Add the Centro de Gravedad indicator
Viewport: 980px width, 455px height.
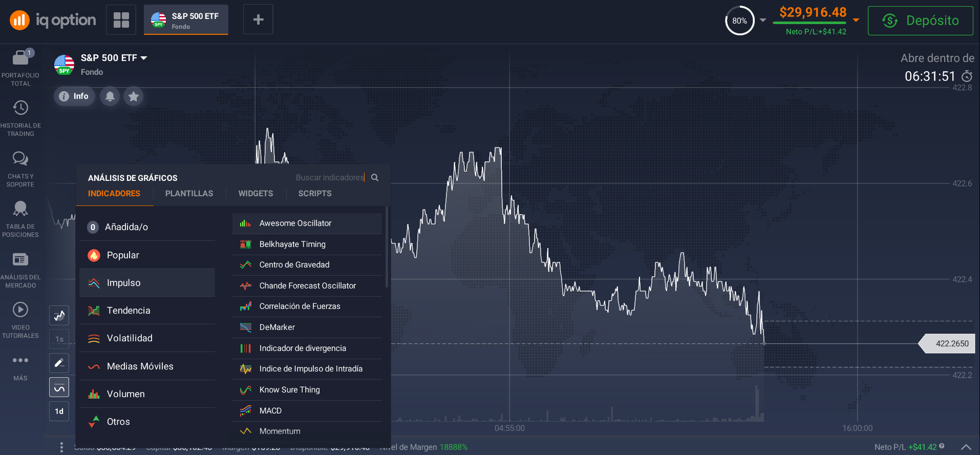(x=307, y=265)
